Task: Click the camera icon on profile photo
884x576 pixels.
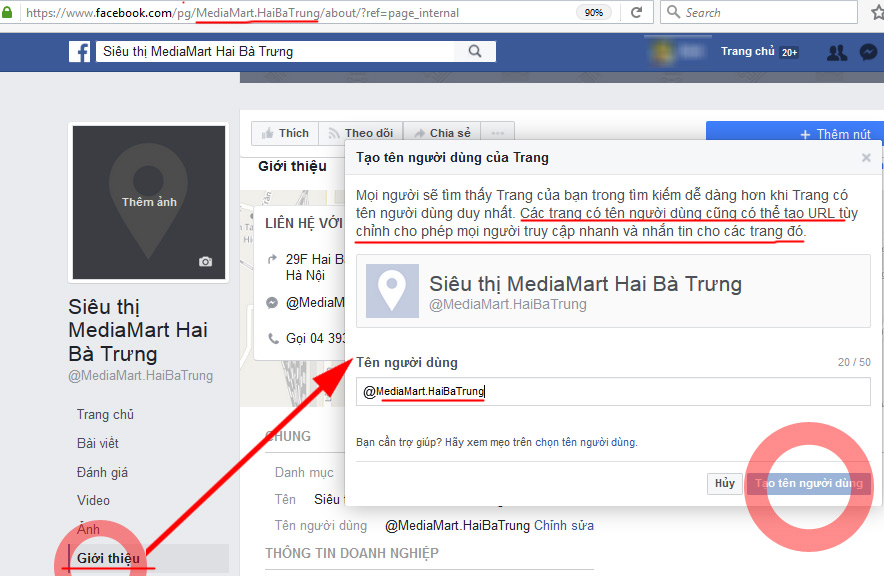Action: (x=205, y=262)
